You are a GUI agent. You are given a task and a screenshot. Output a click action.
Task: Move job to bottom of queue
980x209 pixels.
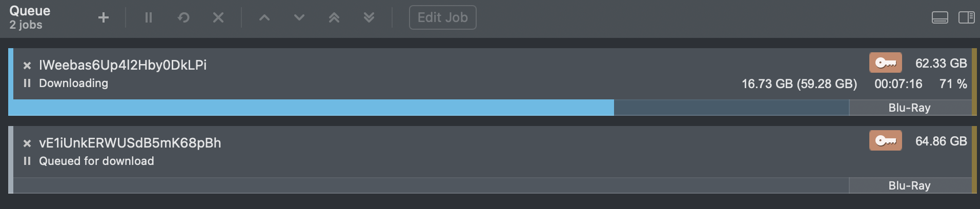click(x=369, y=17)
